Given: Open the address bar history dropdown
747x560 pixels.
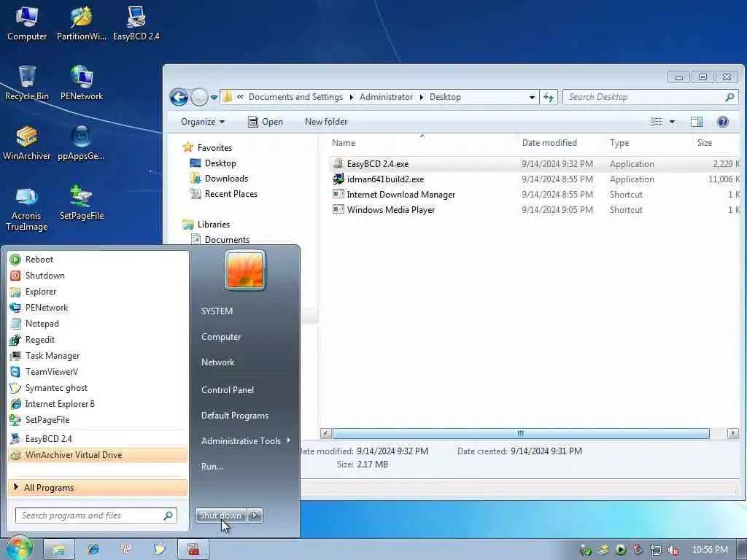Looking at the screenshot, I should (x=532, y=97).
